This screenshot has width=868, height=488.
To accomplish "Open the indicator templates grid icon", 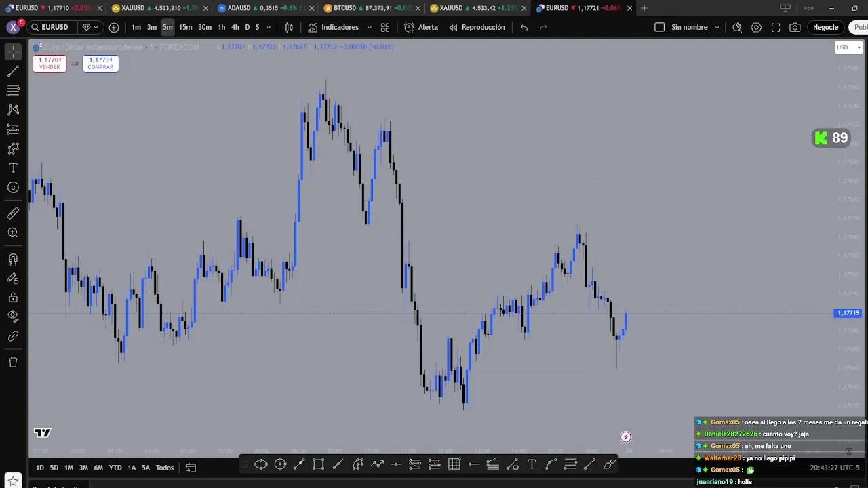I will coord(385,27).
